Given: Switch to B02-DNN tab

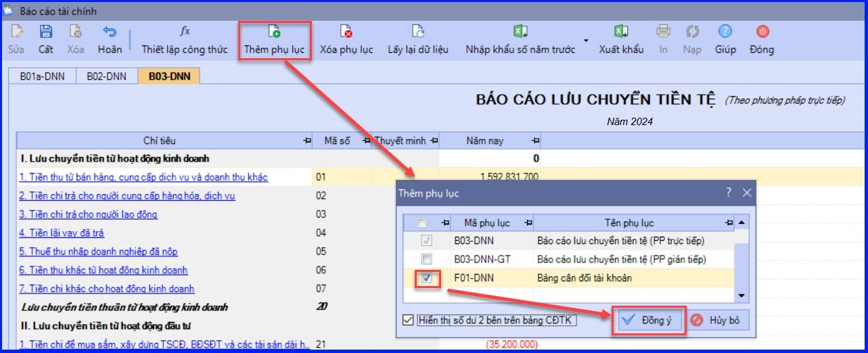Looking at the screenshot, I should 107,76.
